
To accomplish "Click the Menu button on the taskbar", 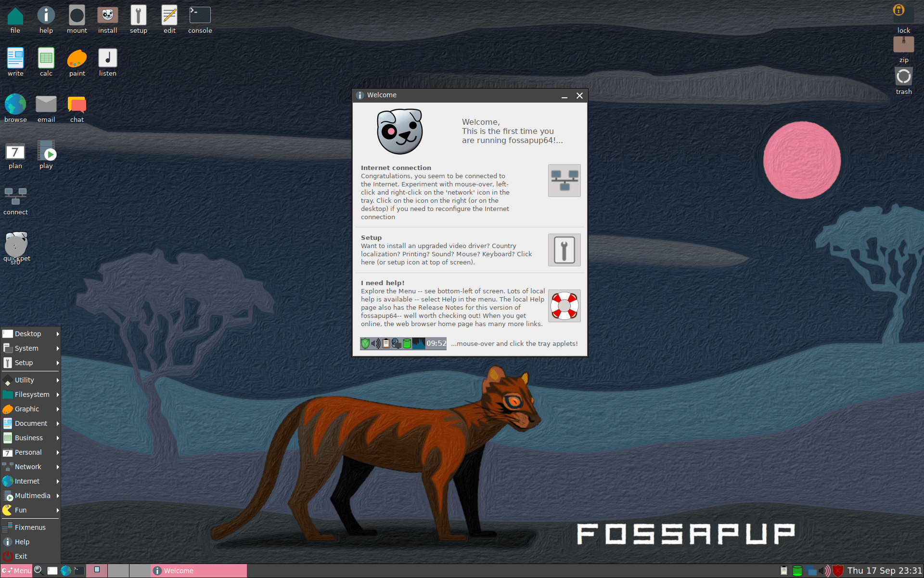I will (x=16, y=571).
